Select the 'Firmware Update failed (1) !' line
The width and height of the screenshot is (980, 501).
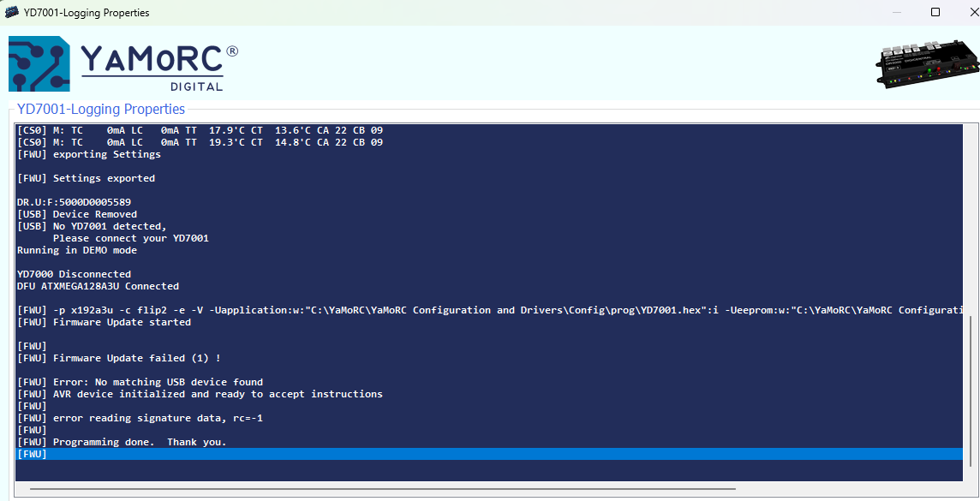coord(119,358)
